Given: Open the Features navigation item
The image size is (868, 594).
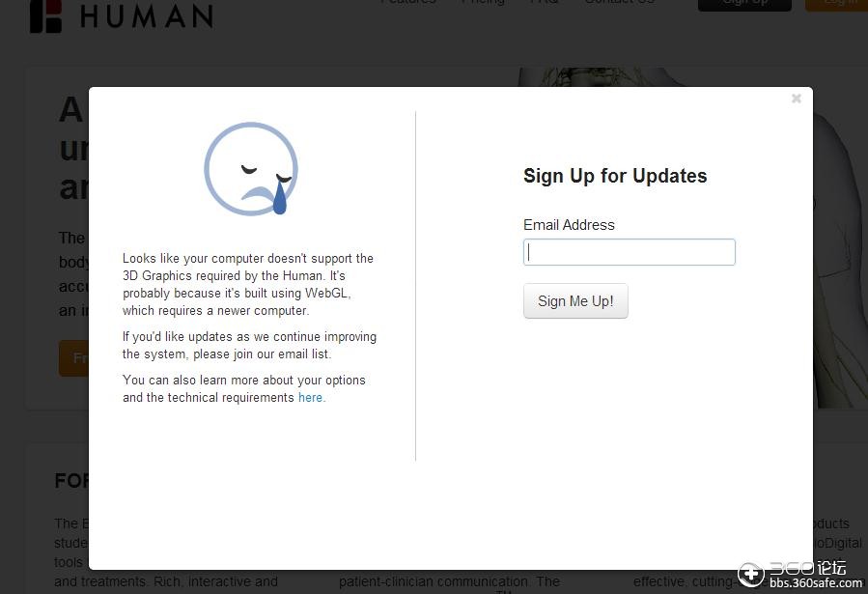Looking at the screenshot, I should coord(408,2).
